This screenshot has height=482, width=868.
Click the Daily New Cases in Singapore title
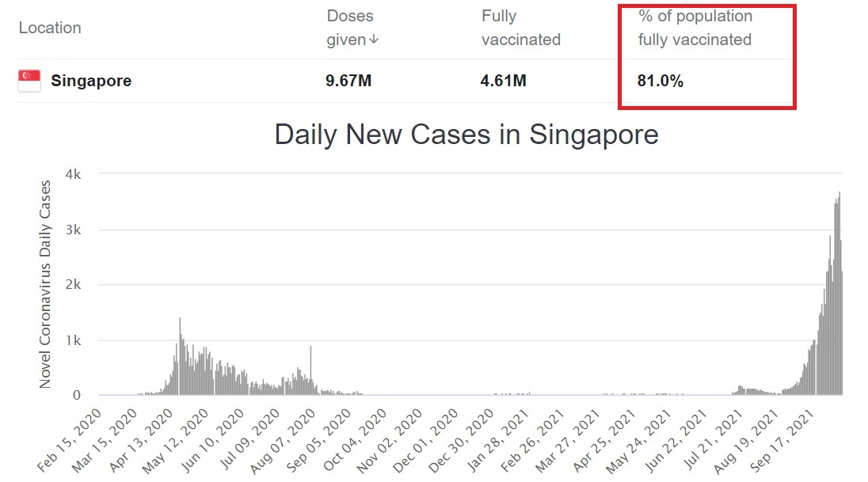[466, 135]
